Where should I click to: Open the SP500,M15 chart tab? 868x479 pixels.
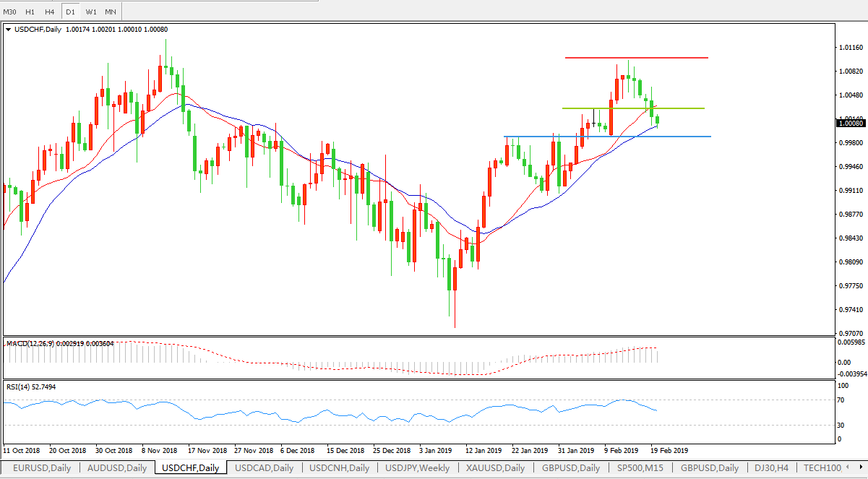click(638, 468)
